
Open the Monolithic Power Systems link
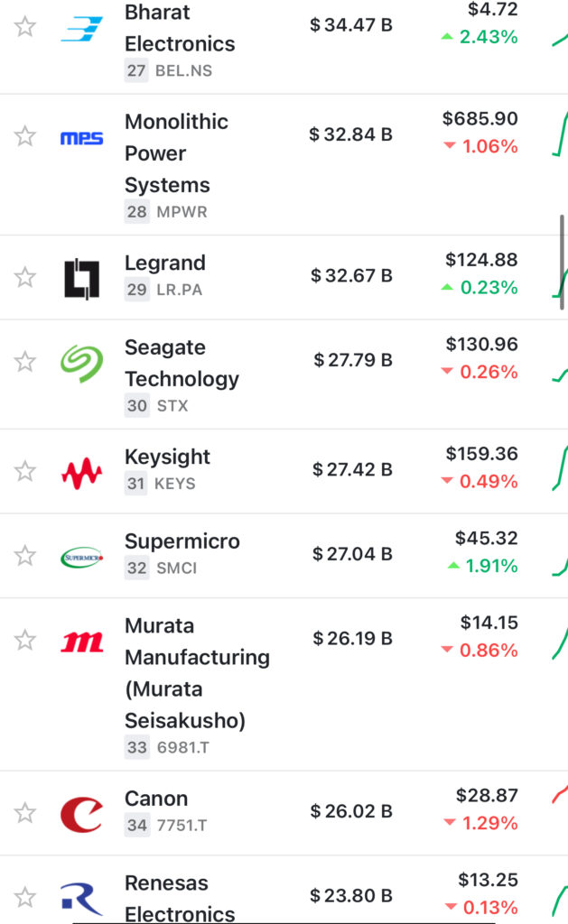click(x=175, y=153)
